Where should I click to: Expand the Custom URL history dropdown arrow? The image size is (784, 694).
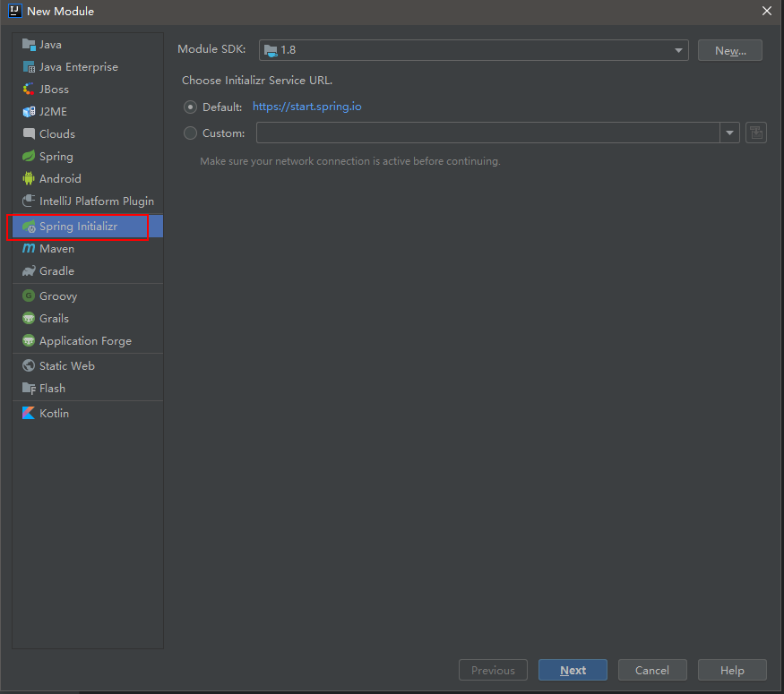(x=730, y=133)
